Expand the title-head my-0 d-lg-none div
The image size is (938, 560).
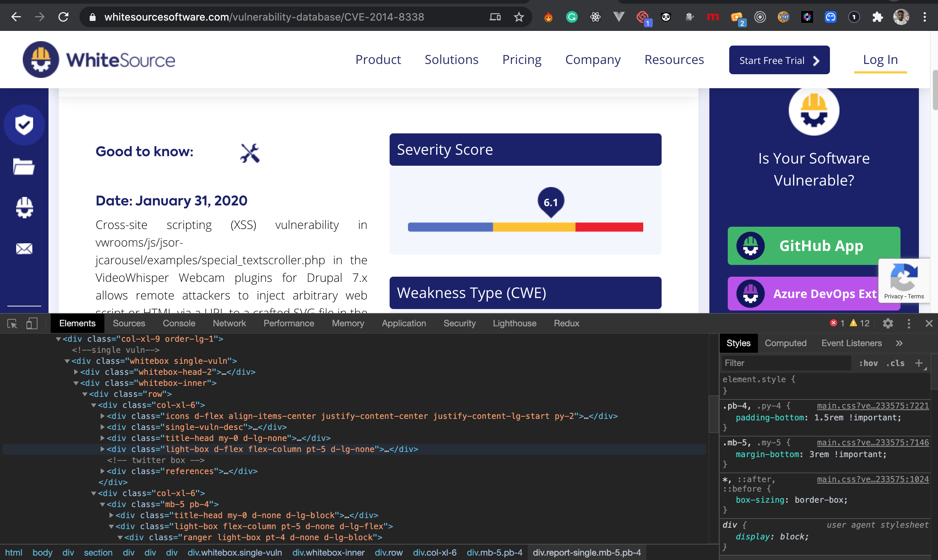point(102,438)
